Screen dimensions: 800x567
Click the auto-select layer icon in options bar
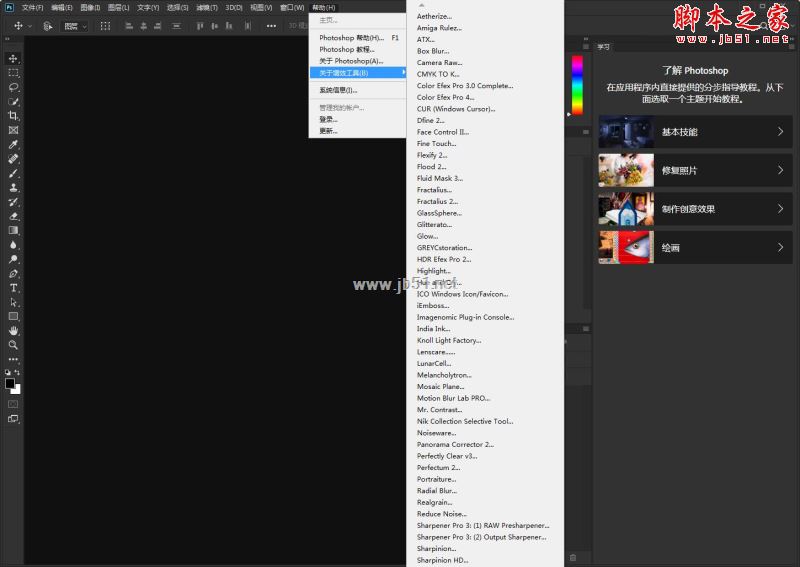(x=47, y=26)
